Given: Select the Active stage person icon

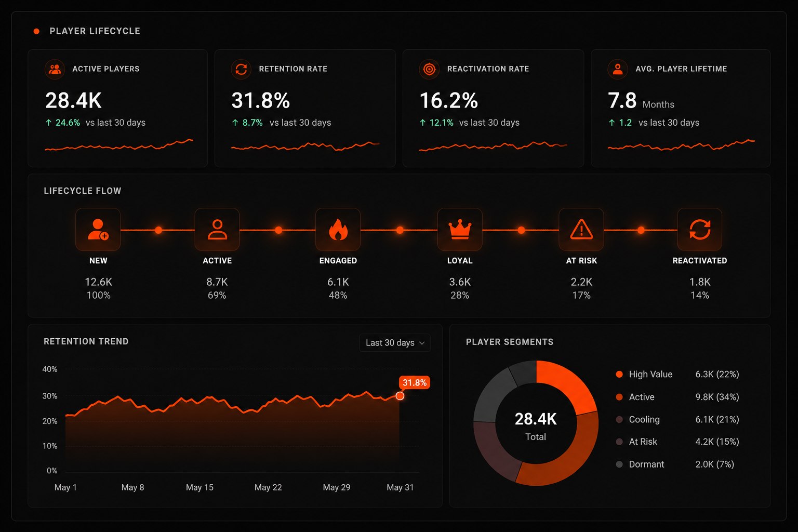Looking at the screenshot, I should 217,230.
